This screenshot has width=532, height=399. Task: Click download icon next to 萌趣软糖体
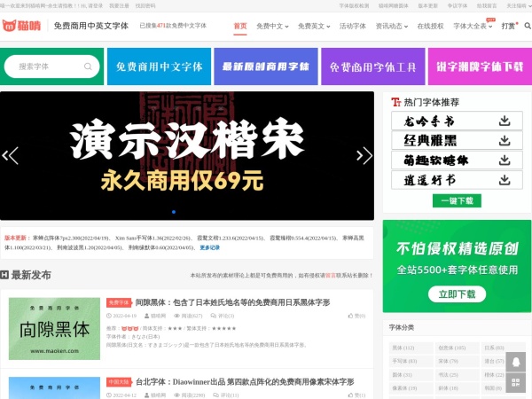coord(504,160)
